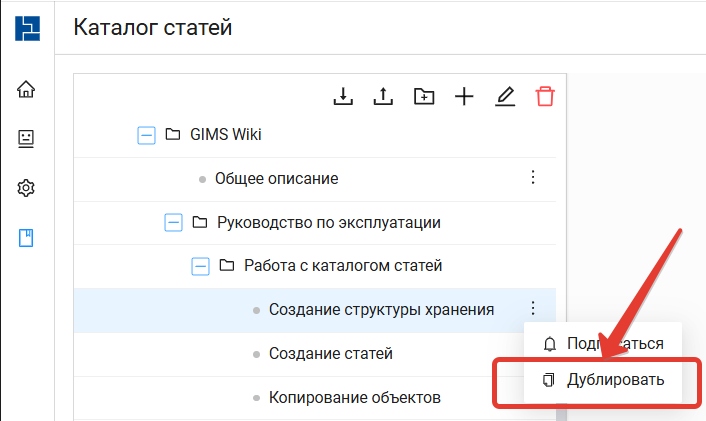Click the add folder icon
706x421 pixels.
pyautogui.click(x=424, y=96)
